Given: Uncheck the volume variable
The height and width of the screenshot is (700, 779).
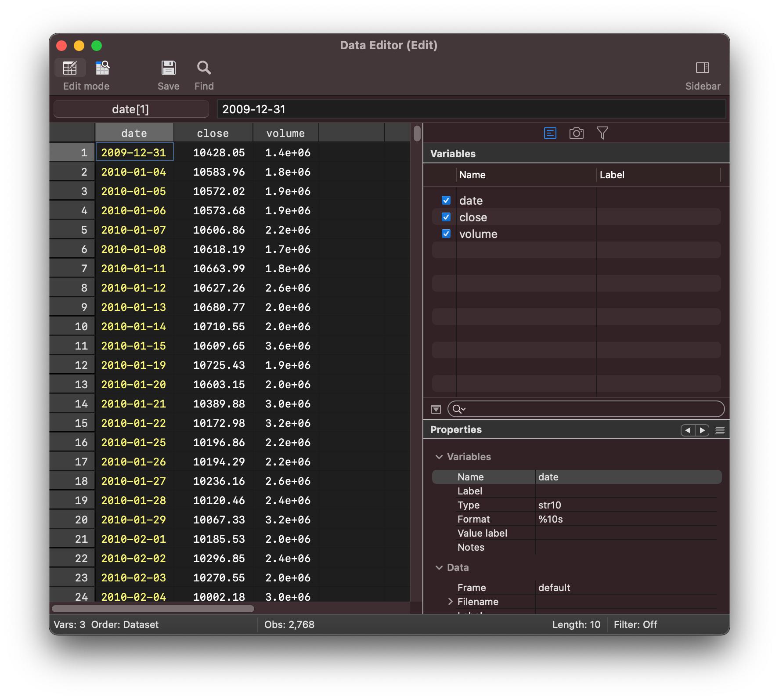Looking at the screenshot, I should pos(445,234).
